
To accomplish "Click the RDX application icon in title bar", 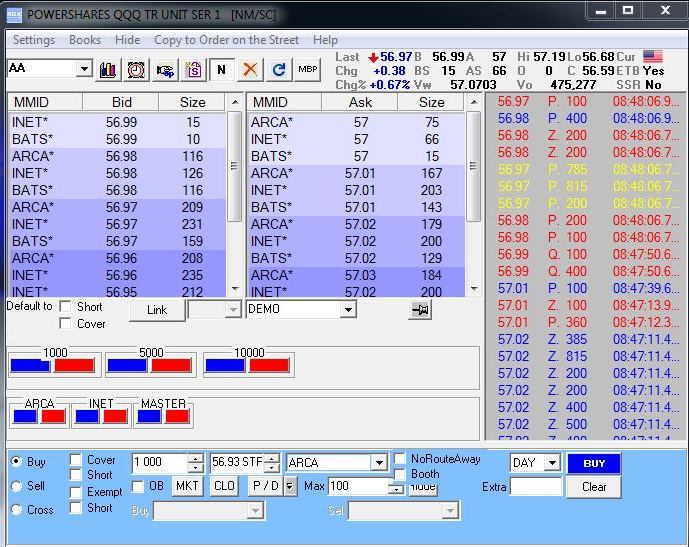I will pyautogui.click(x=15, y=15).
